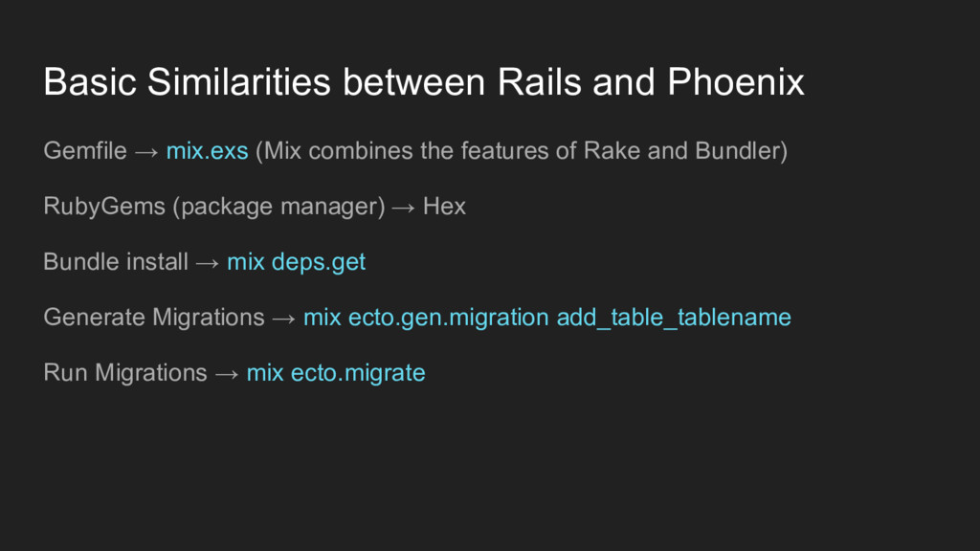Click the arrow after Gemfile
This screenshot has height=551, width=980.
(x=146, y=152)
